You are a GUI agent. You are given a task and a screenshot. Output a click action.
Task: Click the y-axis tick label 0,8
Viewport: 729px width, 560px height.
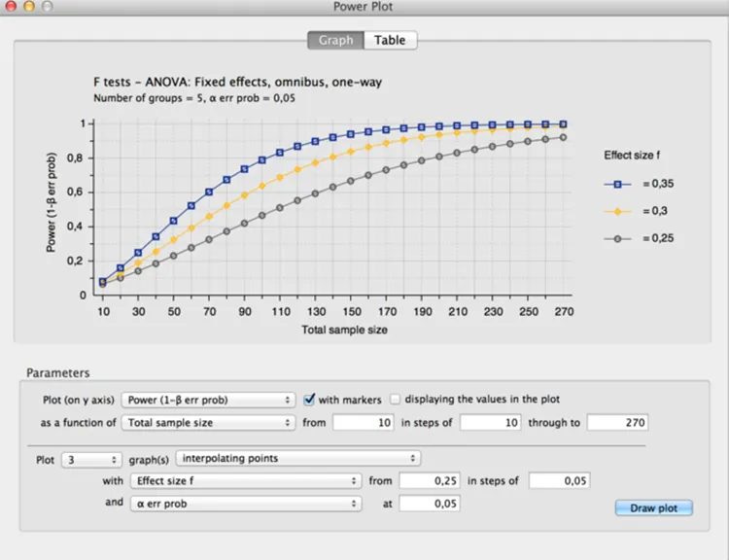(77, 158)
